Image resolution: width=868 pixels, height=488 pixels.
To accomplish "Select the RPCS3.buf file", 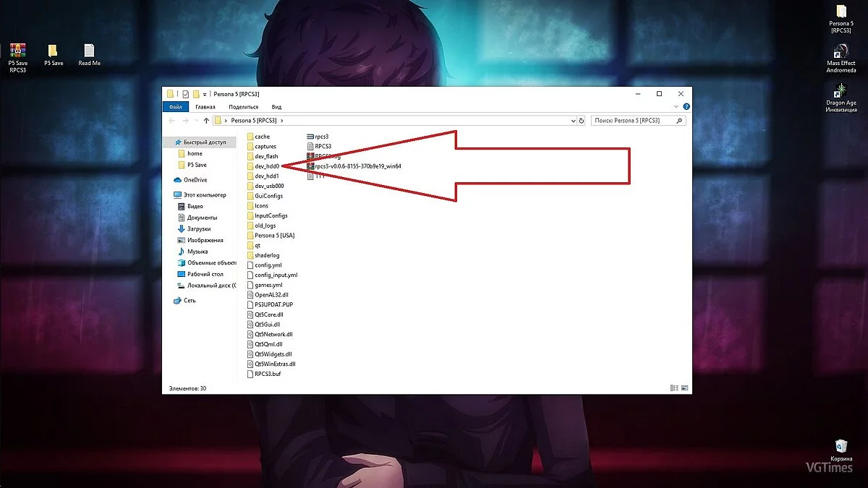I will pos(263,374).
